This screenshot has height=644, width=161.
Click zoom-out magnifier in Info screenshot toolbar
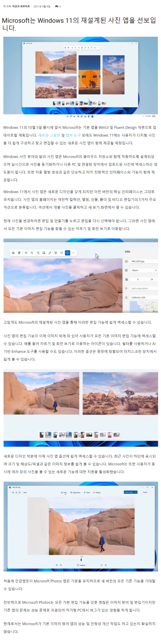(32, 253)
